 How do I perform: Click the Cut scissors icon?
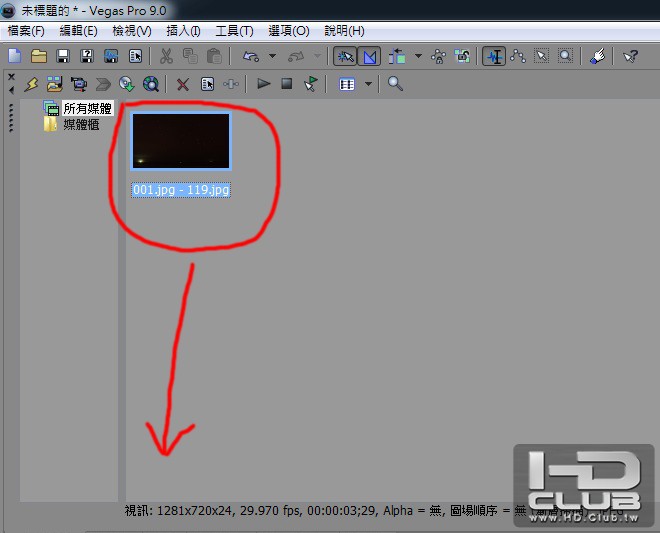coord(166,56)
